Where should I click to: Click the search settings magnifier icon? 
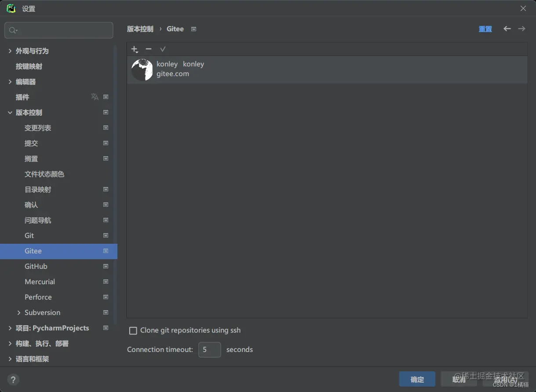(x=13, y=30)
